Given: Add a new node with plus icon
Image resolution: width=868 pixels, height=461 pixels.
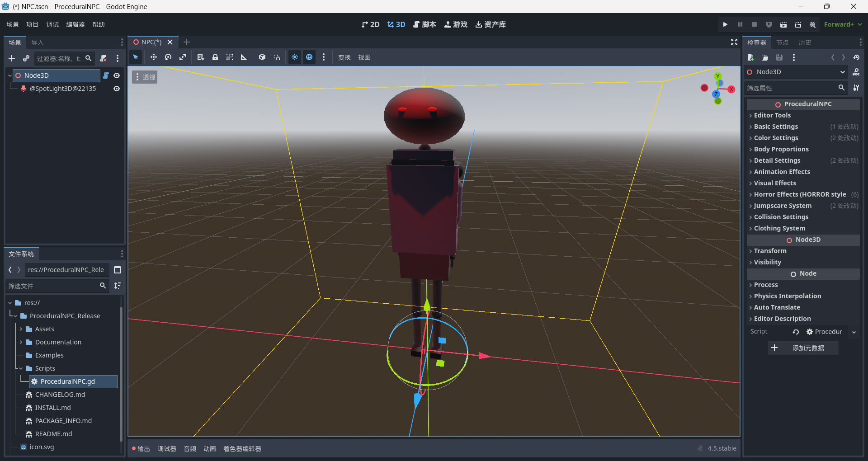Looking at the screenshot, I should [x=12, y=58].
